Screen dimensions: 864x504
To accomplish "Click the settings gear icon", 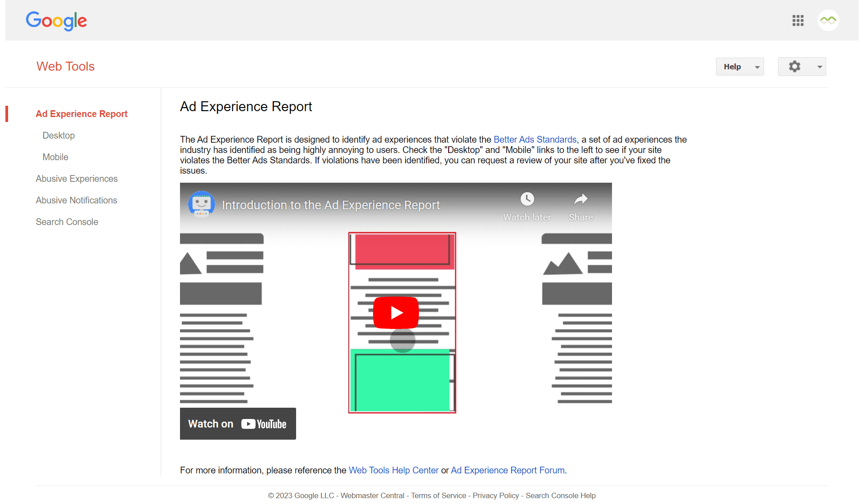I will (x=795, y=67).
